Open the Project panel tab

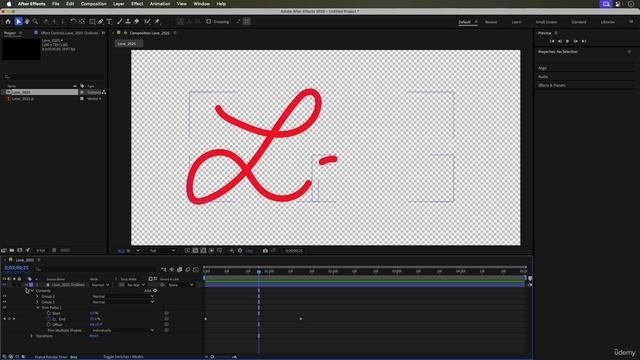[x=10, y=33]
